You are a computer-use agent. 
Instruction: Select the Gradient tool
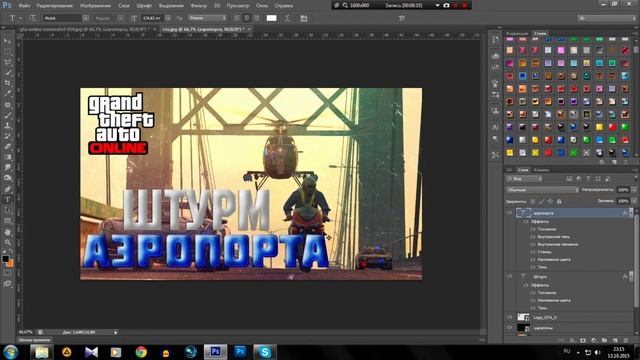(x=7, y=157)
